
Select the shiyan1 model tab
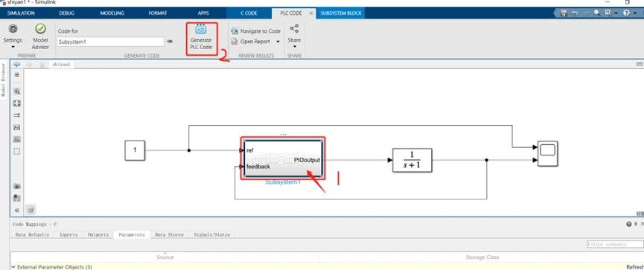pyautogui.click(x=61, y=65)
